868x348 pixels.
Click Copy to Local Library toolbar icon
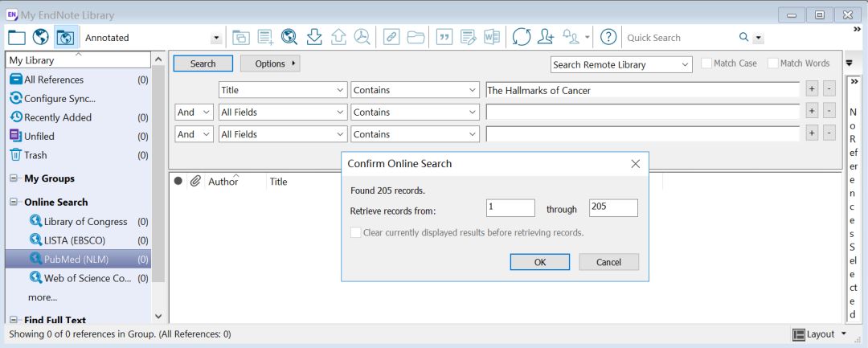coord(241,38)
